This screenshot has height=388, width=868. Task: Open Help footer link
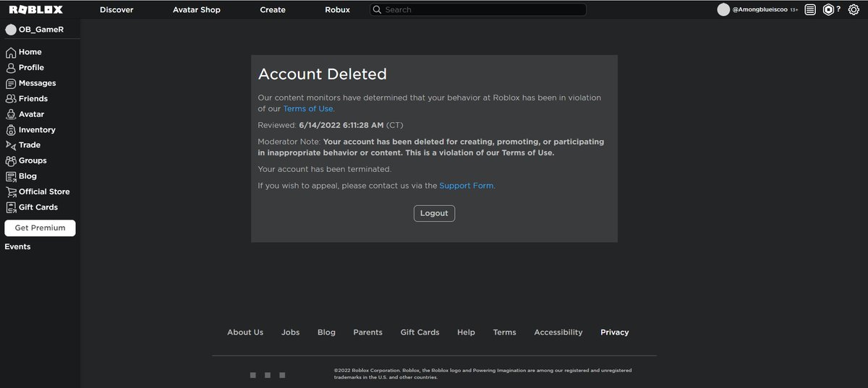point(467,332)
